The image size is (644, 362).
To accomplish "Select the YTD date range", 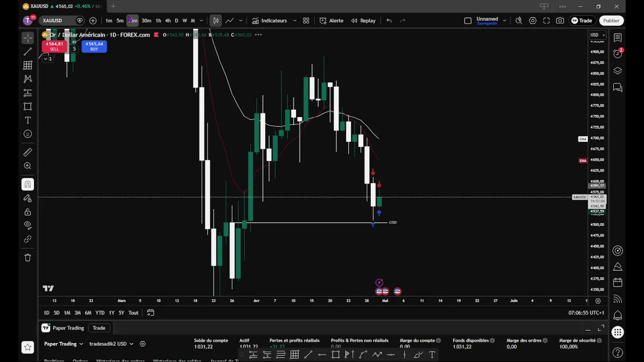I will point(100,313).
